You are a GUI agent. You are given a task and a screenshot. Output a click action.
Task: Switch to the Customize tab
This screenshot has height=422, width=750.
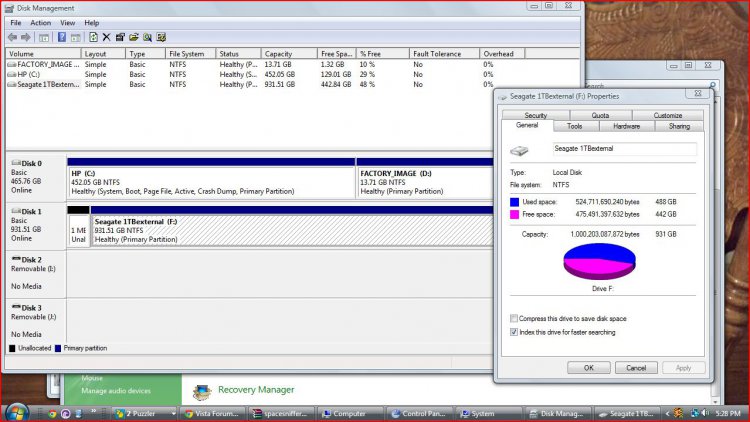point(668,115)
